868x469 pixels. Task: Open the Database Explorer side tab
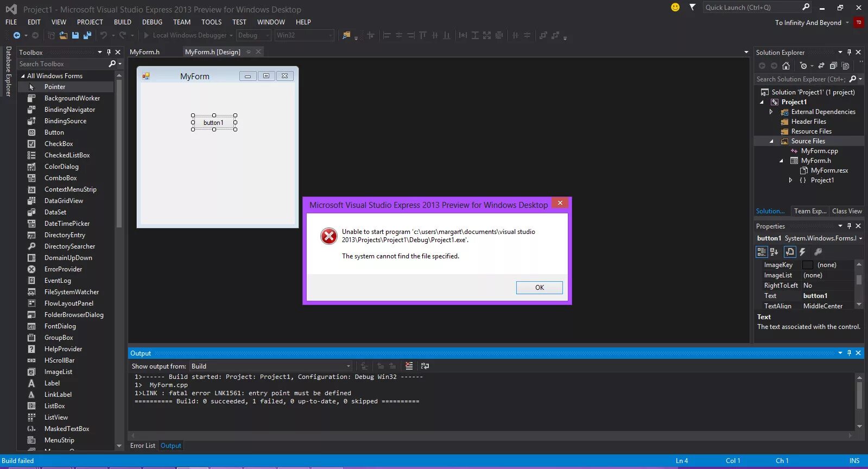(8, 71)
